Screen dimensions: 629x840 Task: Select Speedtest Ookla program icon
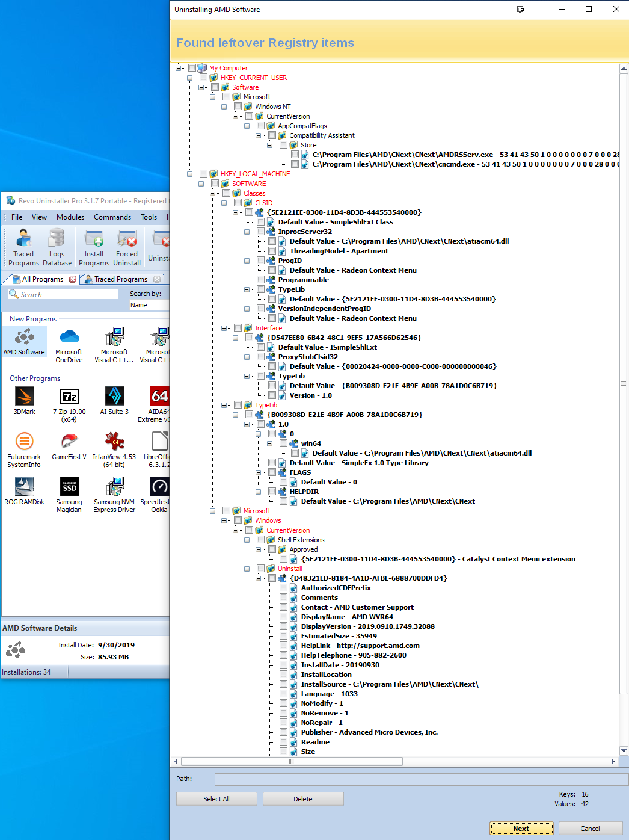(x=156, y=495)
